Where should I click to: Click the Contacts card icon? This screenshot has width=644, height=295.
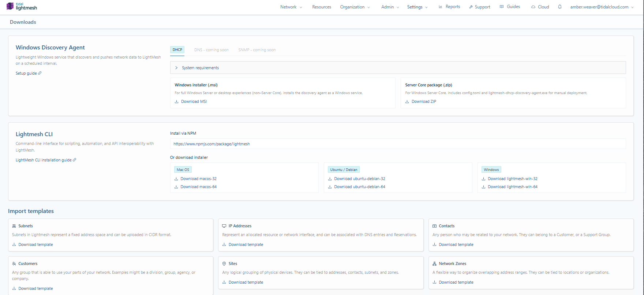(435, 226)
